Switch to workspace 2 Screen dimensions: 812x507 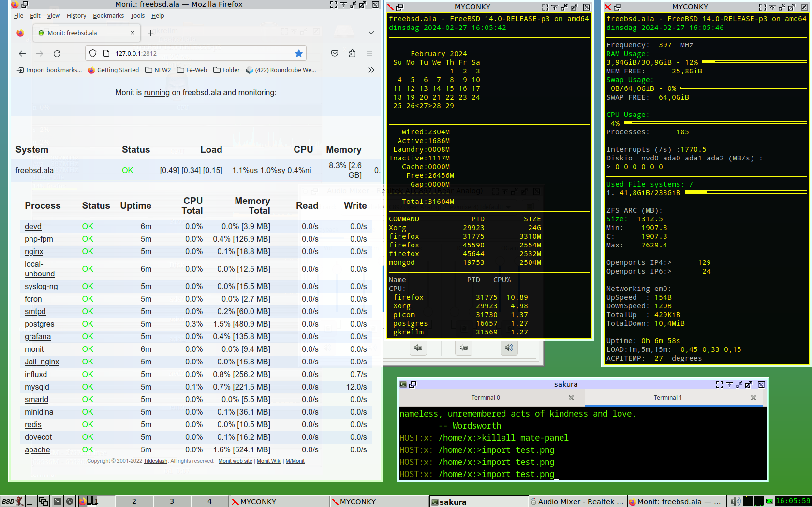pos(134,501)
